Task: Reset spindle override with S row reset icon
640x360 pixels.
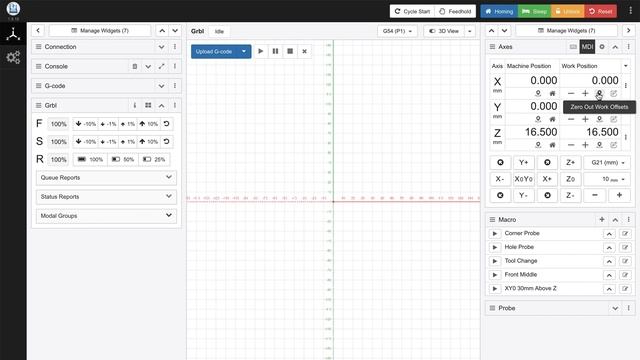Action: tap(166, 142)
